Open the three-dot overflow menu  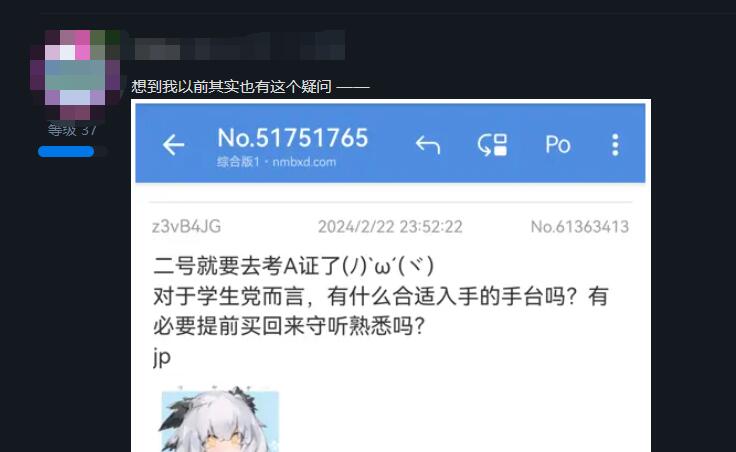(x=615, y=145)
